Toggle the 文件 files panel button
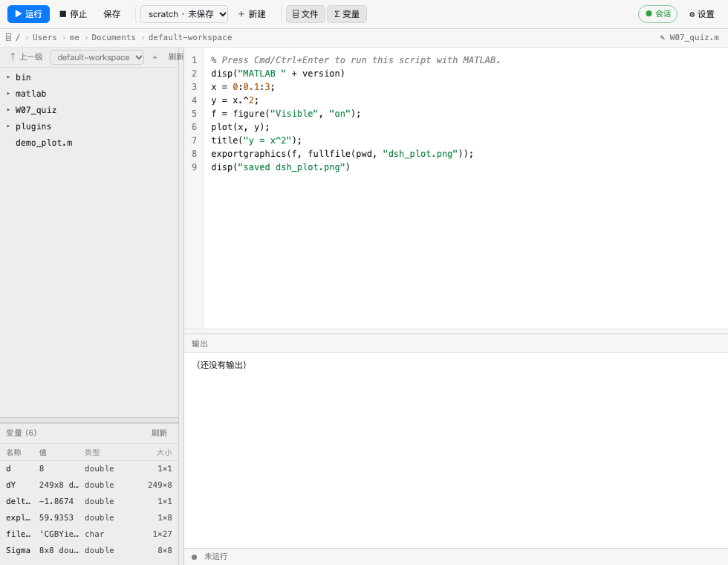This screenshot has height=565, width=728. click(x=305, y=14)
